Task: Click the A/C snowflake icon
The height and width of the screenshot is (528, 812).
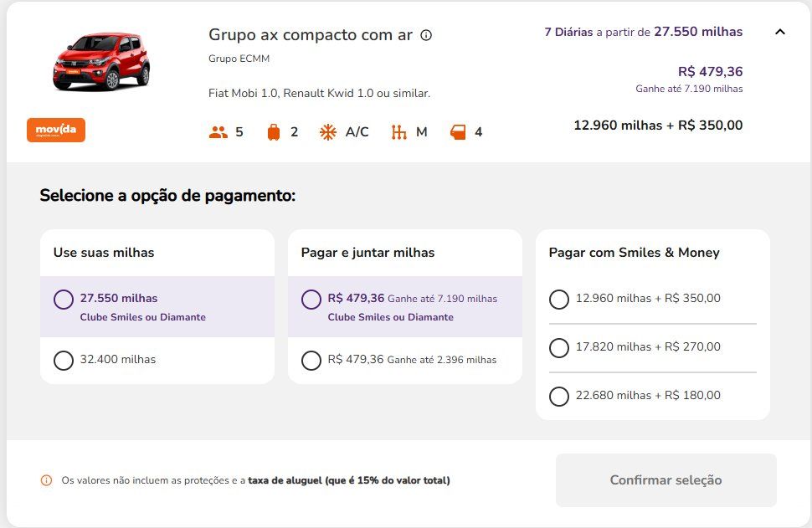Action: (x=328, y=132)
